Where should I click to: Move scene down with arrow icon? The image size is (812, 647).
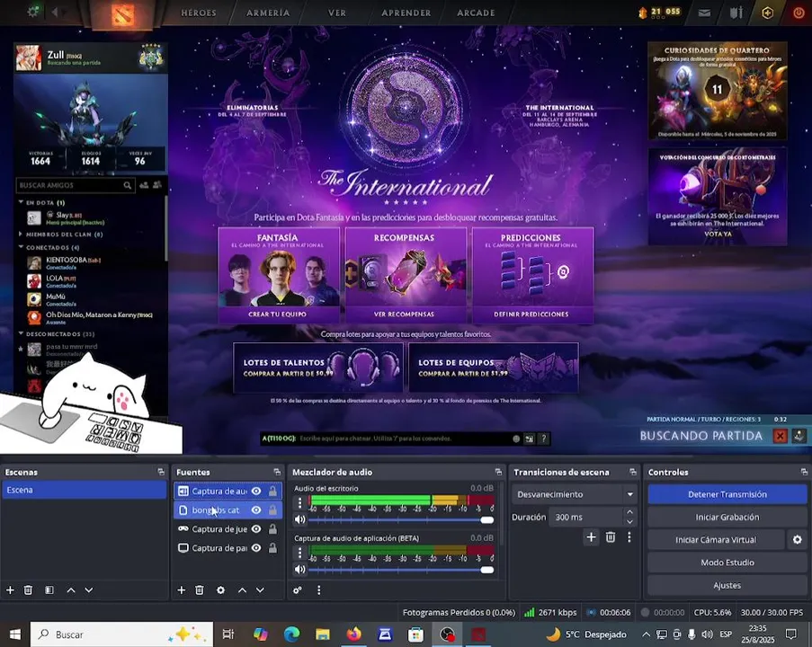[89, 590]
